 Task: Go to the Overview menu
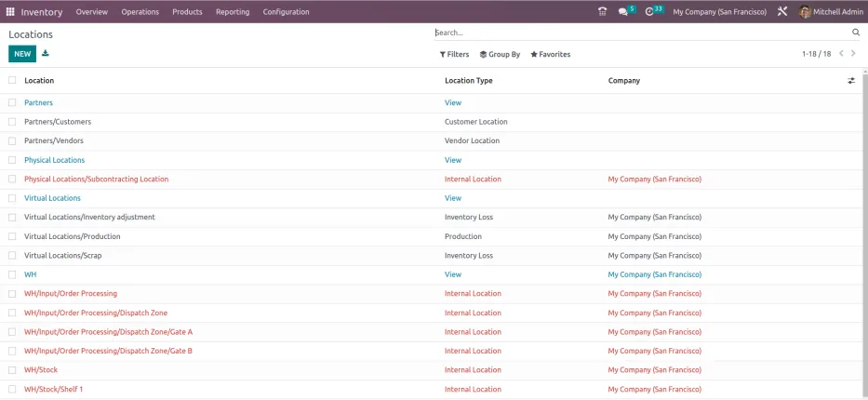tap(92, 11)
